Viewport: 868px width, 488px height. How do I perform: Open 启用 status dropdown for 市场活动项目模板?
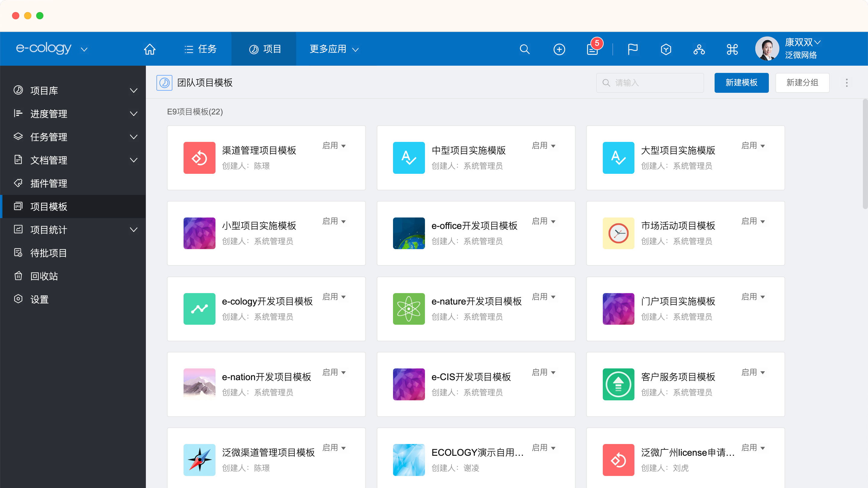[753, 221]
